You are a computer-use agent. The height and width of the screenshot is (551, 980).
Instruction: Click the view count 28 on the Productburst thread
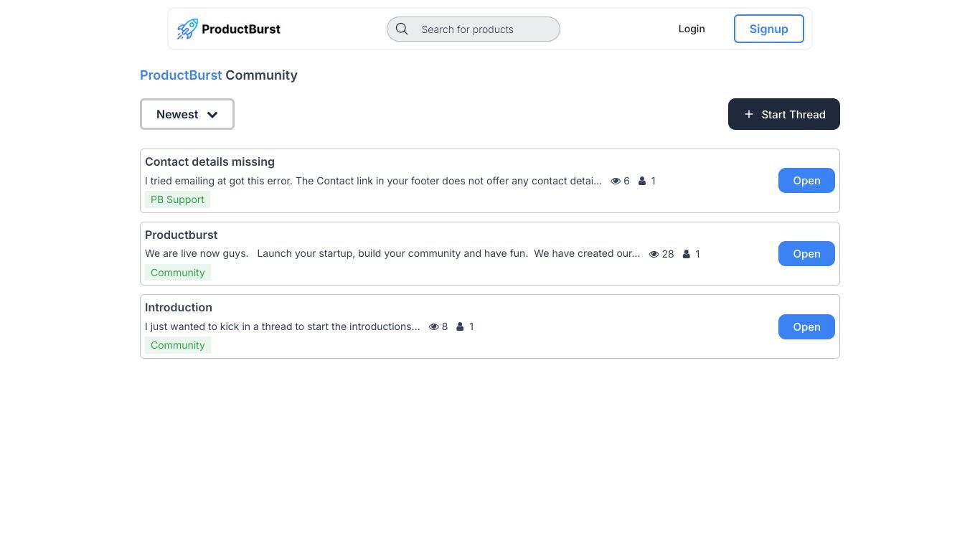[668, 254]
